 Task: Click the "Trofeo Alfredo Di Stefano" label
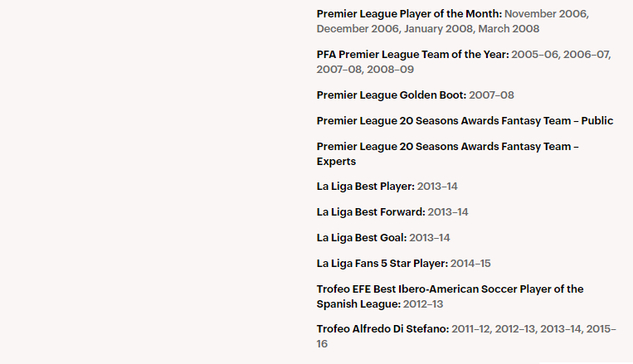pyautogui.click(x=382, y=329)
